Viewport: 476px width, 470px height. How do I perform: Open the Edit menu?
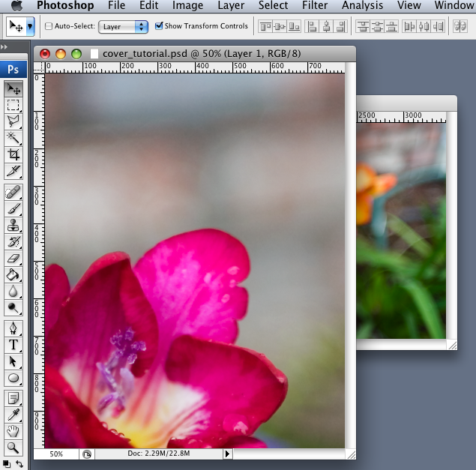tap(148, 5)
